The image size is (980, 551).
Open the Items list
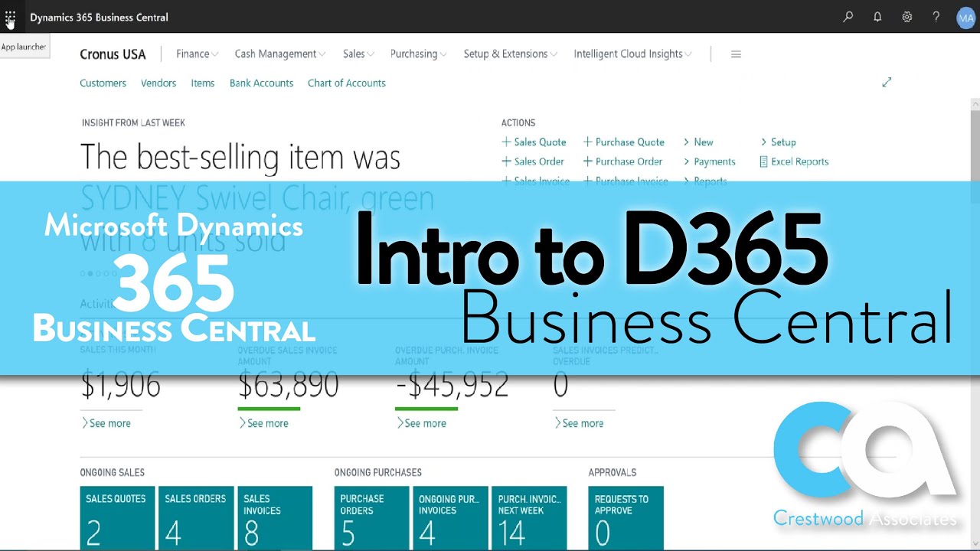click(x=203, y=83)
